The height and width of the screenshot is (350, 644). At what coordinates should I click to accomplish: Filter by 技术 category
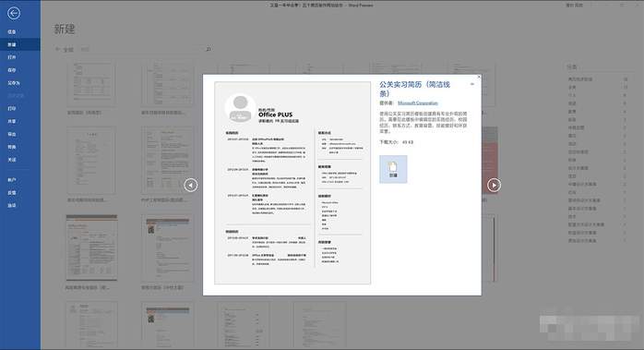click(x=572, y=216)
